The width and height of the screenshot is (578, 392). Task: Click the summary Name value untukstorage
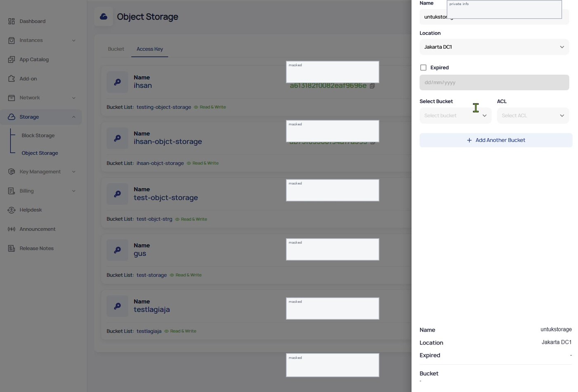pos(556,329)
